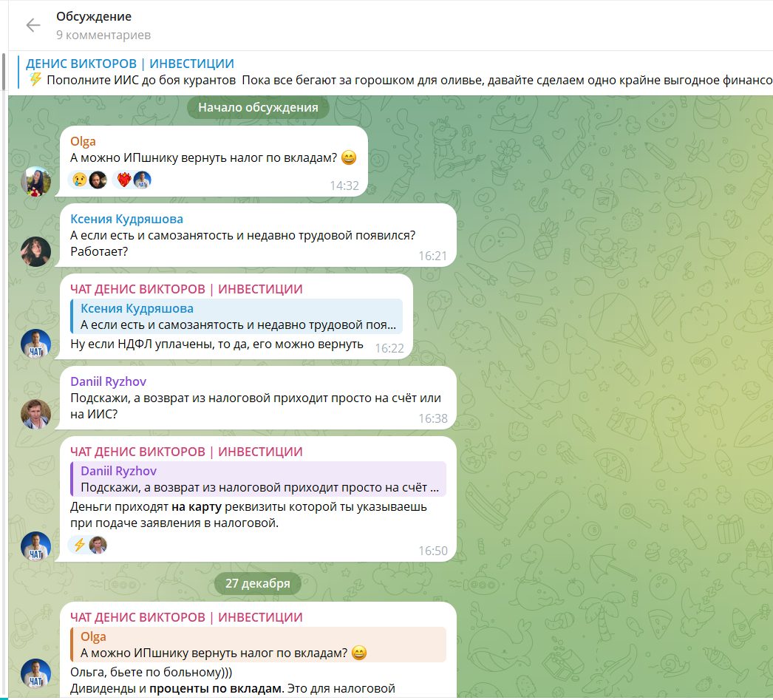Jump to quoted Daniil Ryzhov message
The width and height of the screenshot is (773, 700).
coord(259,479)
